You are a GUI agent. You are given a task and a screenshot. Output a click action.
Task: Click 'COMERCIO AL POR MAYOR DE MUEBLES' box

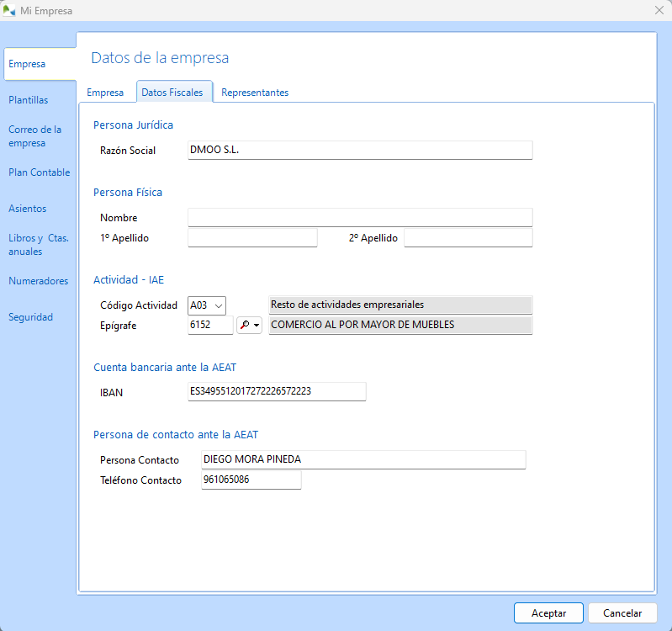click(400, 325)
